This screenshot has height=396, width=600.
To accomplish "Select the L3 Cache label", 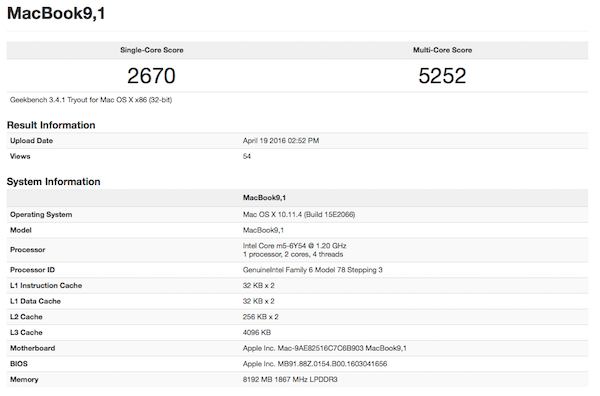I will point(26,333).
